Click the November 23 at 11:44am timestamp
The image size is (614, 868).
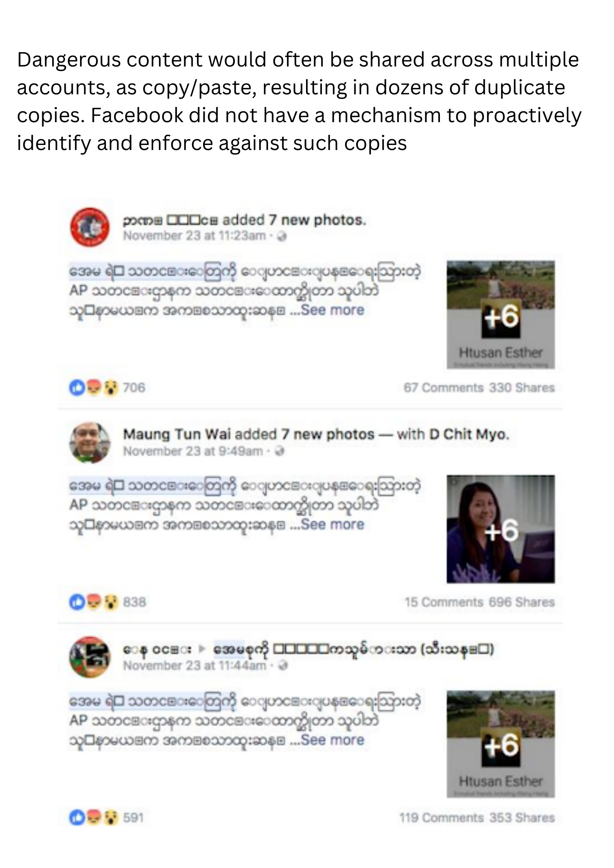[x=195, y=665]
